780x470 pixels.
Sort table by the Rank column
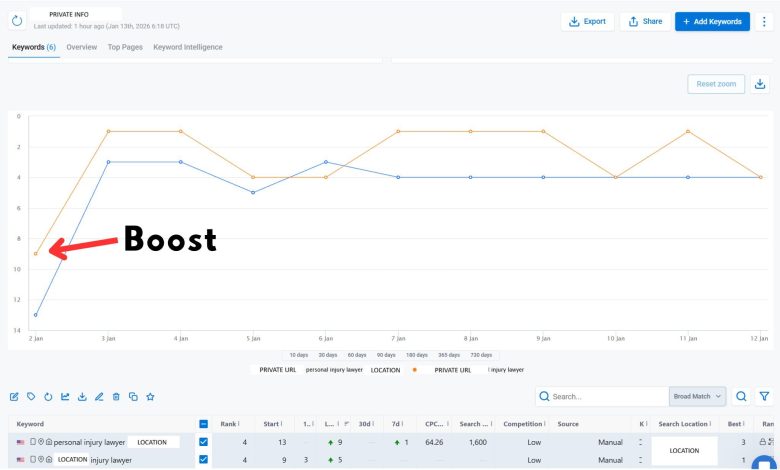[x=229, y=424]
